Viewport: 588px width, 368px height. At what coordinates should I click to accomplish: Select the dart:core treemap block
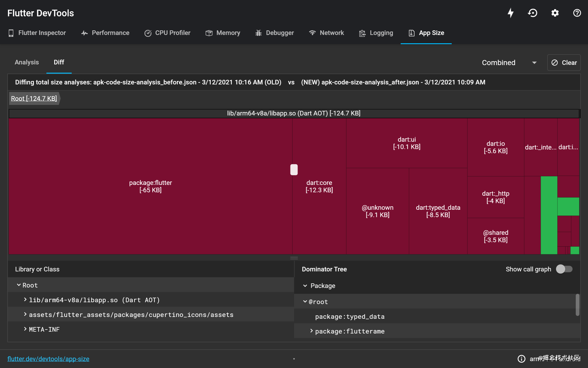click(x=319, y=186)
